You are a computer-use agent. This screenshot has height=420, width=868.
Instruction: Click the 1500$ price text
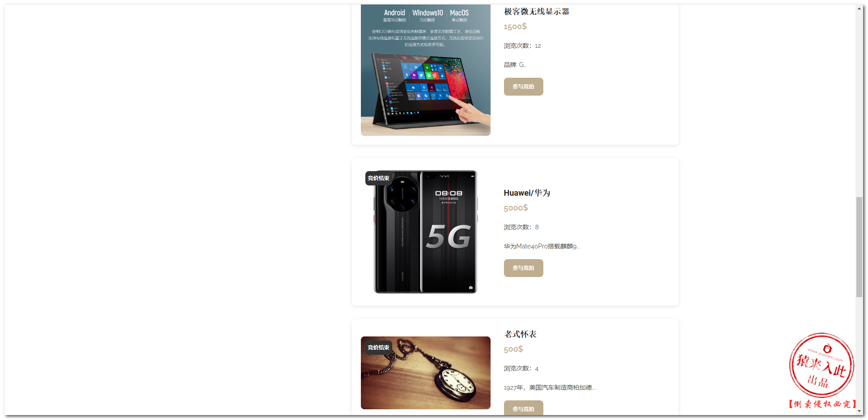click(x=515, y=26)
